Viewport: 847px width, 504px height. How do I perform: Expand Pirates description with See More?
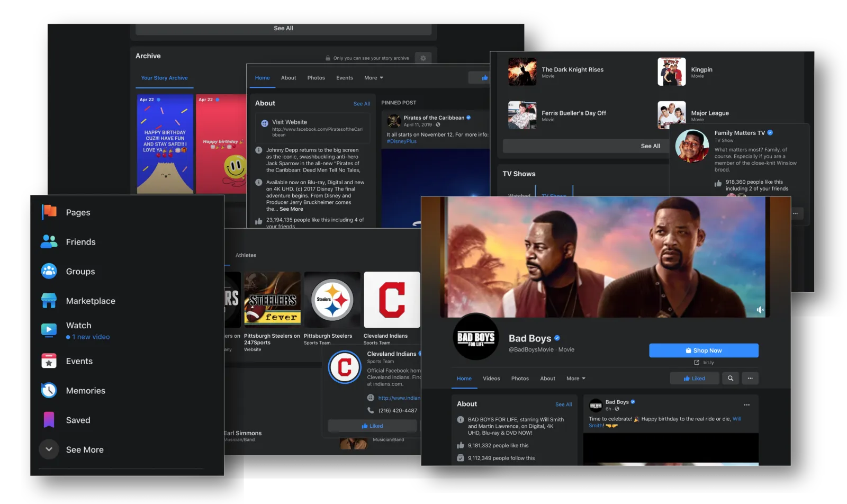tap(291, 209)
